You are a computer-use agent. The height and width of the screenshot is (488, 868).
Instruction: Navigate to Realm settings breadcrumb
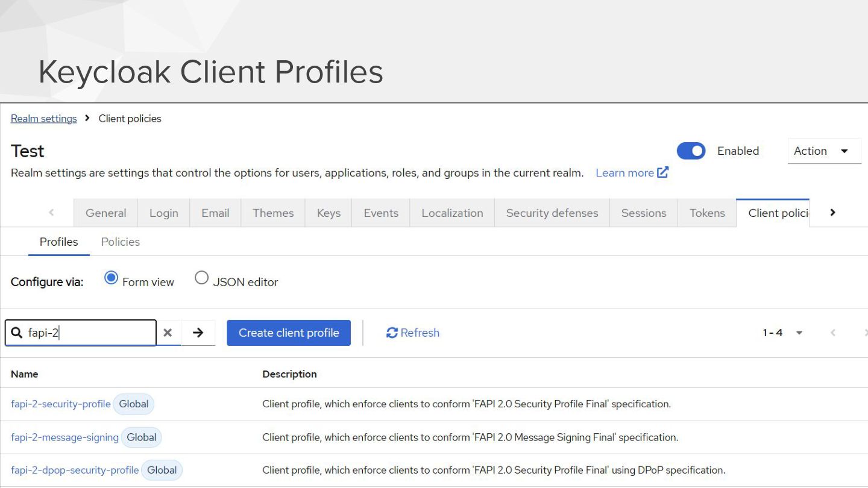(44, 119)
